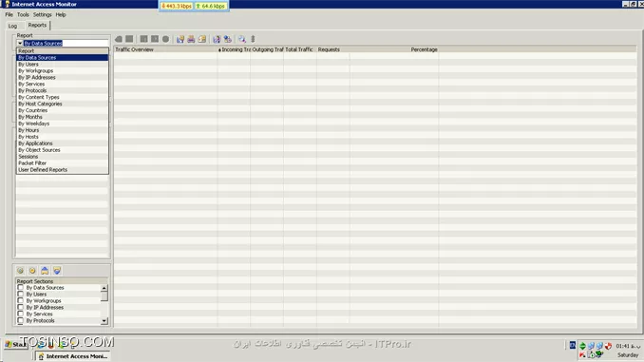644x362 pixels.
Task: Choose By Content Types in dropdown list
Action: click(x=63, y=97)
